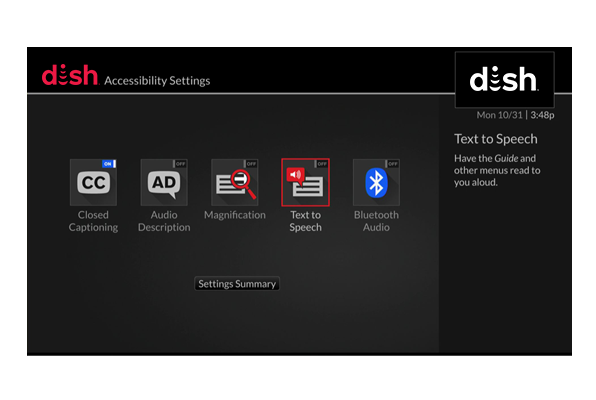The image size is (596, 400).
Task: Toggle the OFF badge on Bluetooth Audio
Action: (392, 164)
